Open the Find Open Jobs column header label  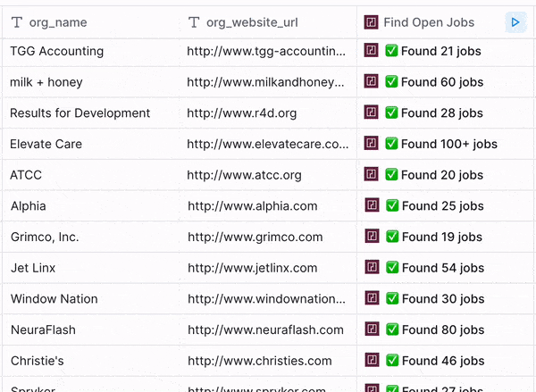coord(429,22)
